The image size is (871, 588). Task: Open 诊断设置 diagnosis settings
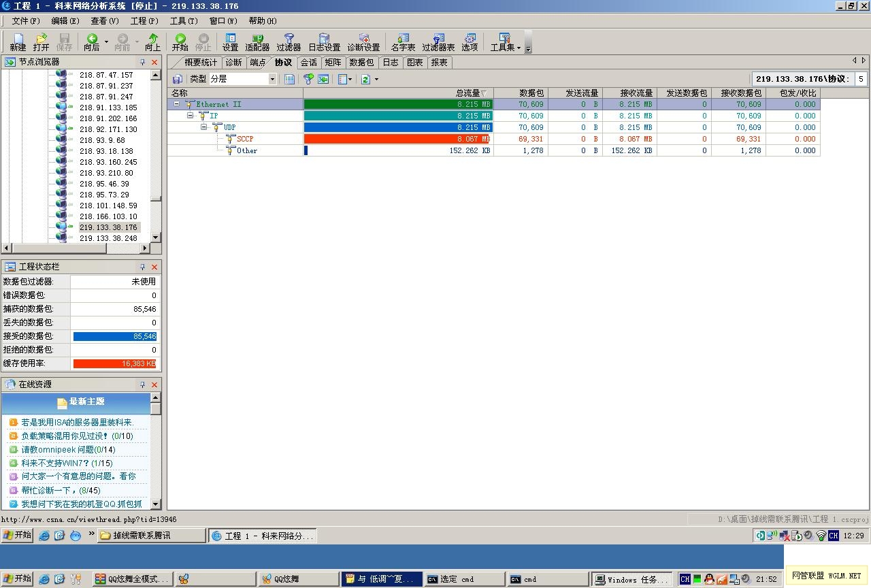click(x=363, y=42)
